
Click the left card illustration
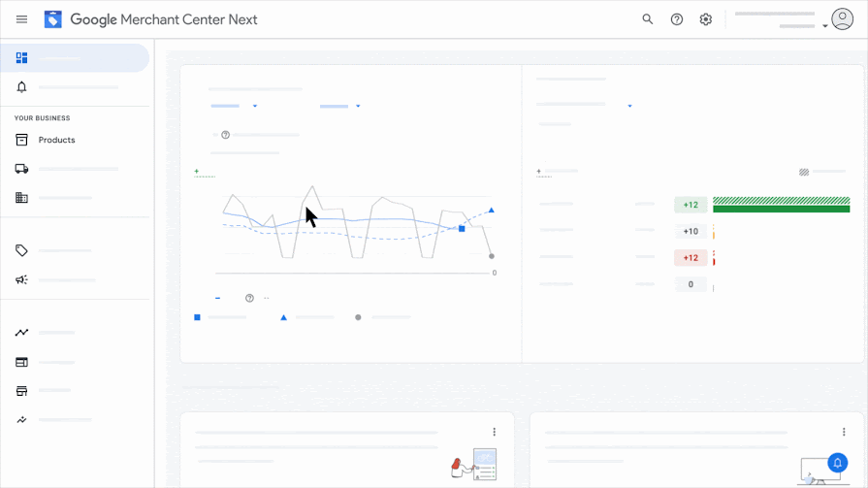pyautogui.click(x=474, y=464)
